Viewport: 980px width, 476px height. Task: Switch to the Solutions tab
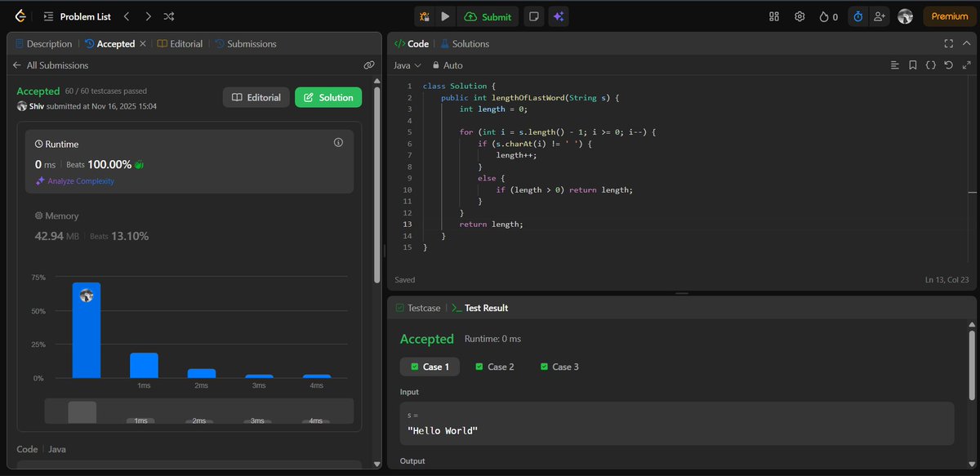tap(465, 44)
